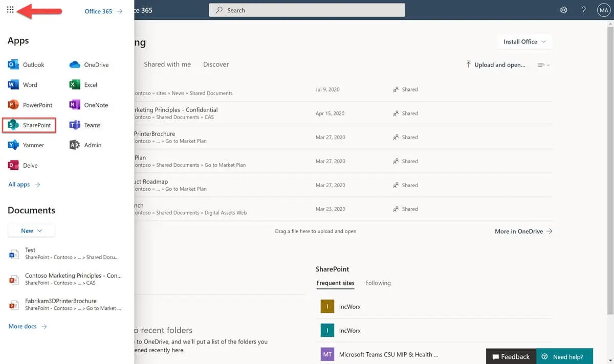Click the app launcher waffle icon
The image size is (614, 364).
point(10,10)
